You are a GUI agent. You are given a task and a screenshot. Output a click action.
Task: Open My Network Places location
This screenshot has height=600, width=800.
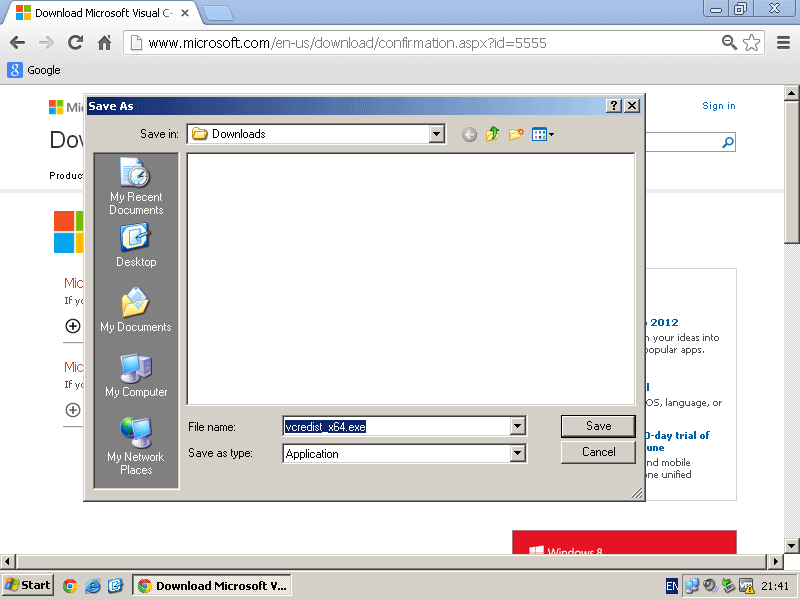pyautogui.click(x=136, y=446)
